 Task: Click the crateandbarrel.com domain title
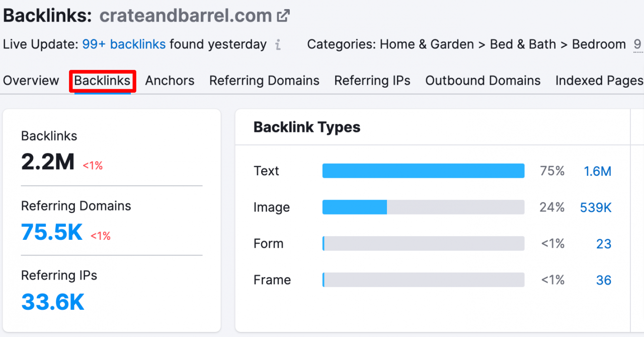coord(186,16)
